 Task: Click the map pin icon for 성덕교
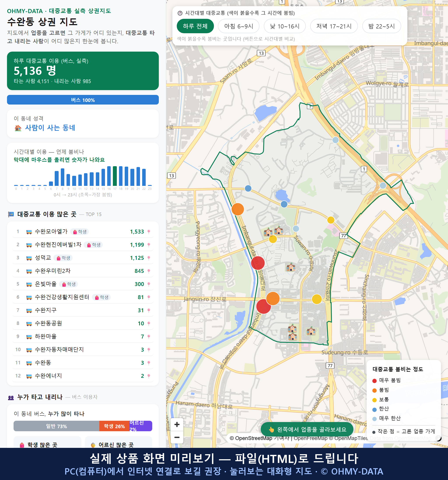[x=149, y=258]
